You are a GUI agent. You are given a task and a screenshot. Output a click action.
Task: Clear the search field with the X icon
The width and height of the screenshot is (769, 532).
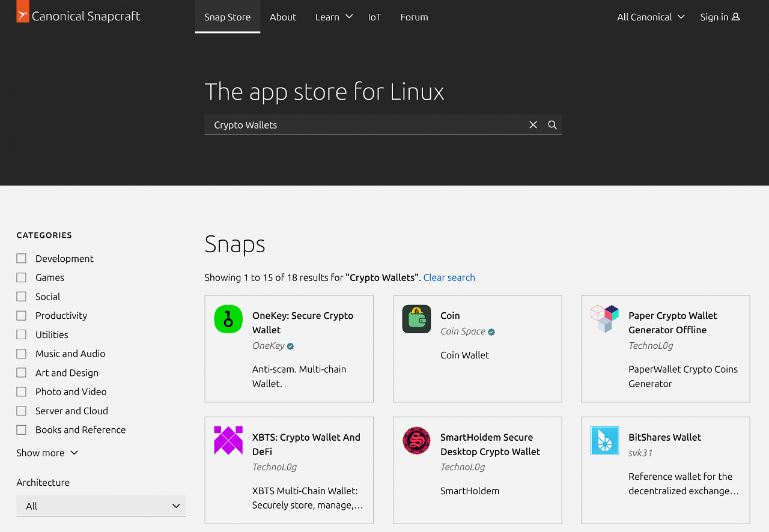(533, 125)
